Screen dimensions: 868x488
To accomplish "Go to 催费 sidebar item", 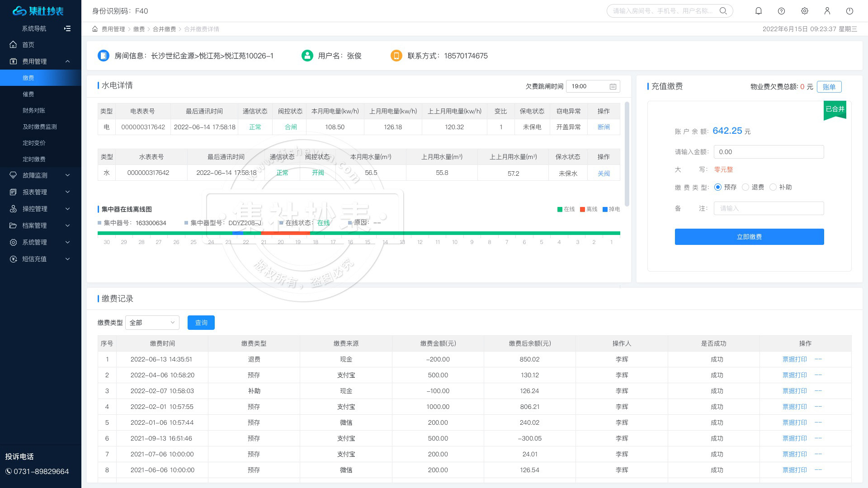I will pos(28,94).
